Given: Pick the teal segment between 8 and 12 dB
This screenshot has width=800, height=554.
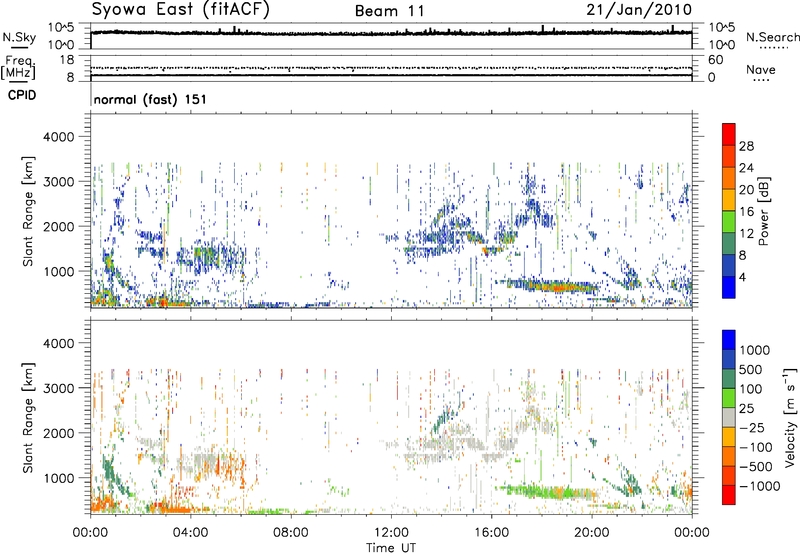Looking at the screenshot, I should [729, 244].
